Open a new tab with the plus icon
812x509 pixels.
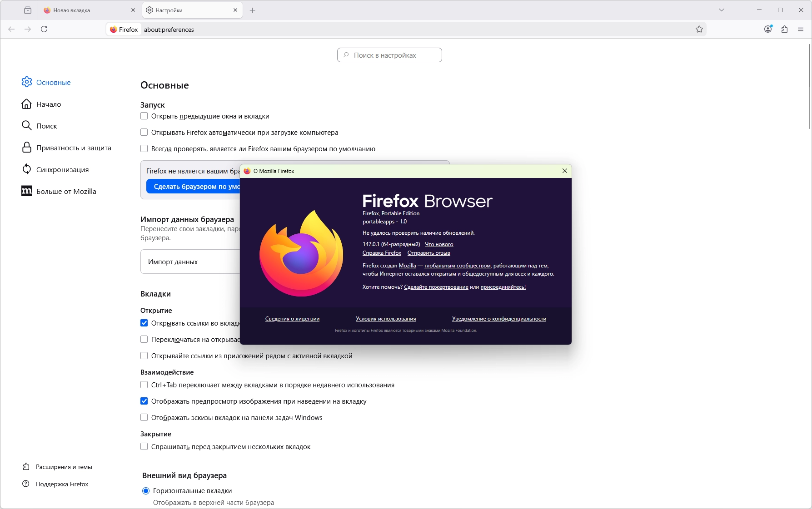point(253,10)
